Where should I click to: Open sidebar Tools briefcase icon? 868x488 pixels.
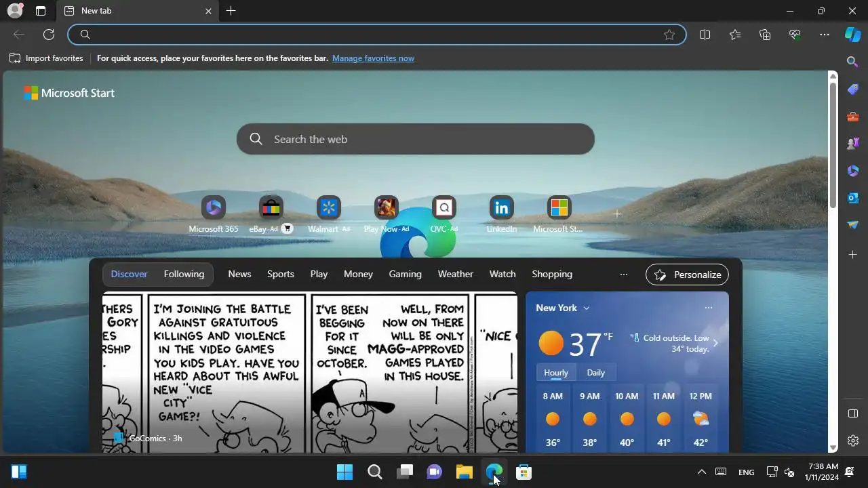(853, 117)
